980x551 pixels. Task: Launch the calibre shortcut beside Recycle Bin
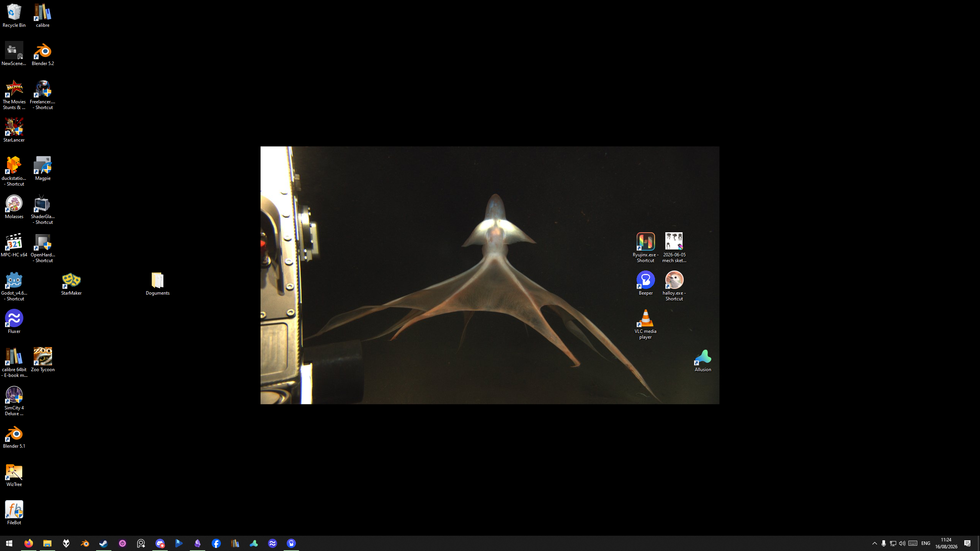pyautogui.click(x=42, y=16)
